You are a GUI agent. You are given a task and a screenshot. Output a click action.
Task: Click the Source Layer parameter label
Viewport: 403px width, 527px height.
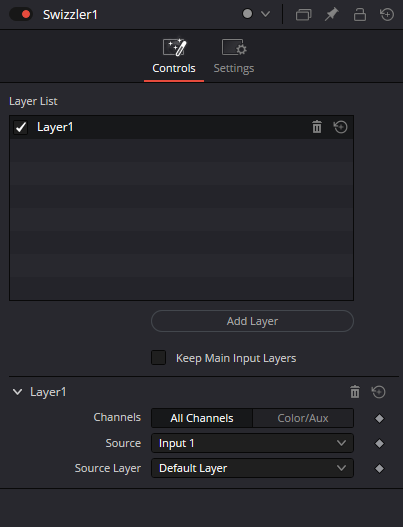click(108, 468)
